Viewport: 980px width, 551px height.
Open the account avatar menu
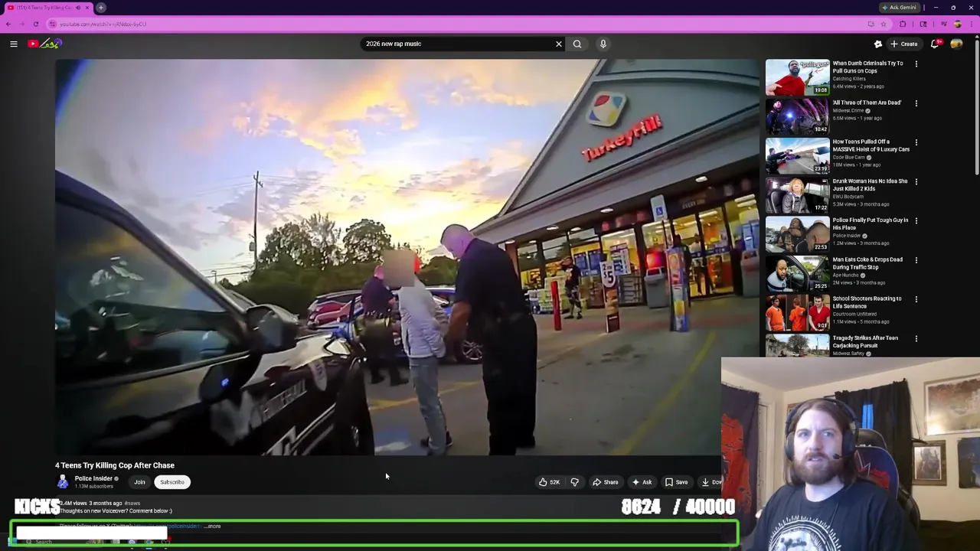coord(956,44)
